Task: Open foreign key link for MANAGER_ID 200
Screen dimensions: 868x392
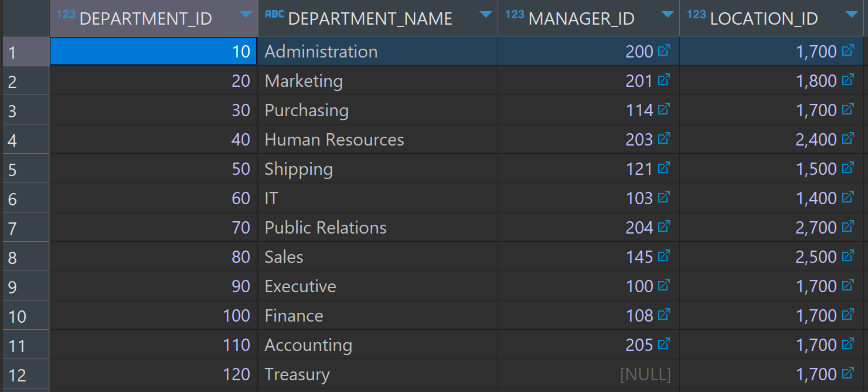Action: point(663,50)
